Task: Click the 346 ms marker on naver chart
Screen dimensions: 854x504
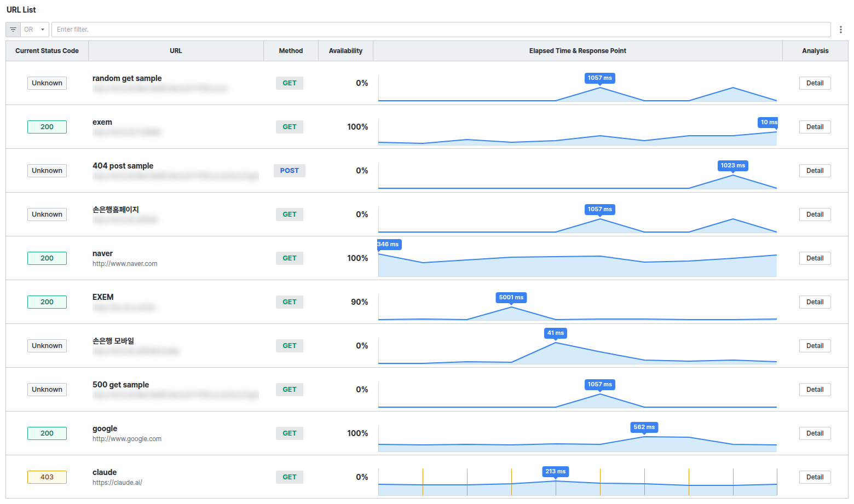Action: (388, 245)
